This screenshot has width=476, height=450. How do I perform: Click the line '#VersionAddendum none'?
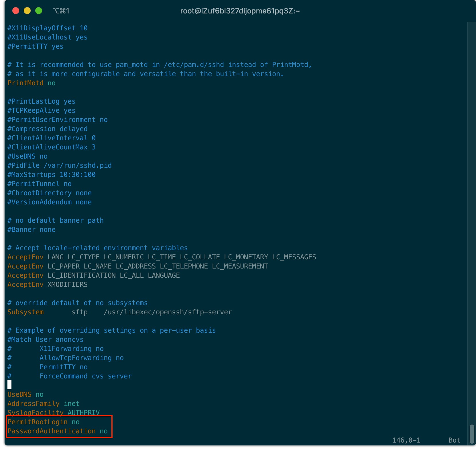click(x=50, y=202)
